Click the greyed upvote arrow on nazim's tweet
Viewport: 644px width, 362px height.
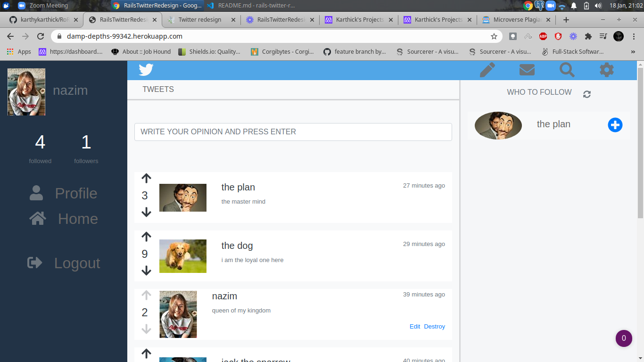click(x=146, y=295)
